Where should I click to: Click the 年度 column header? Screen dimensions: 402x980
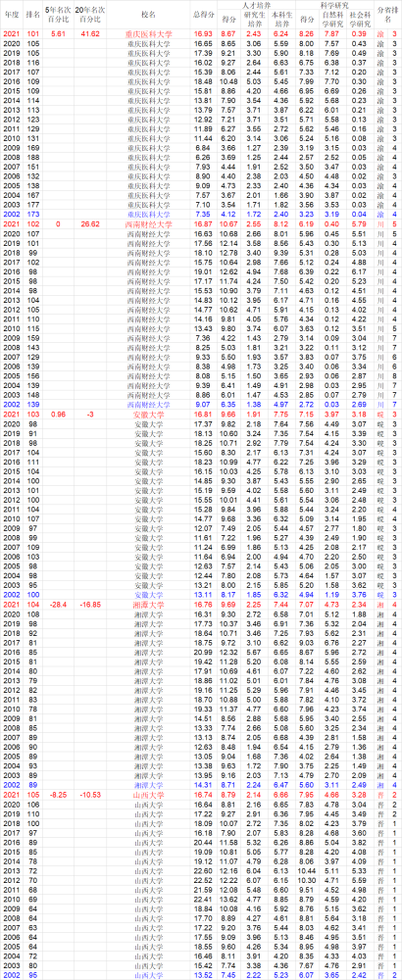coord(11,15)
